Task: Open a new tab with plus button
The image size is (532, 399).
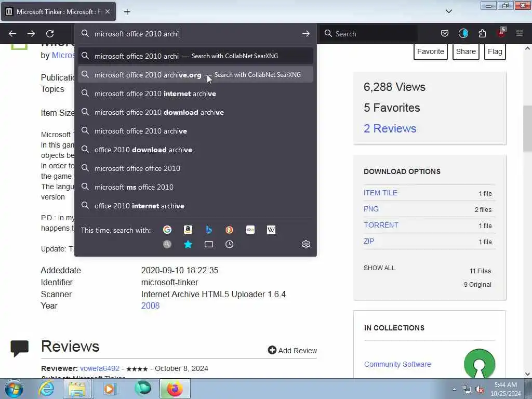Action: tap(127, 12)
